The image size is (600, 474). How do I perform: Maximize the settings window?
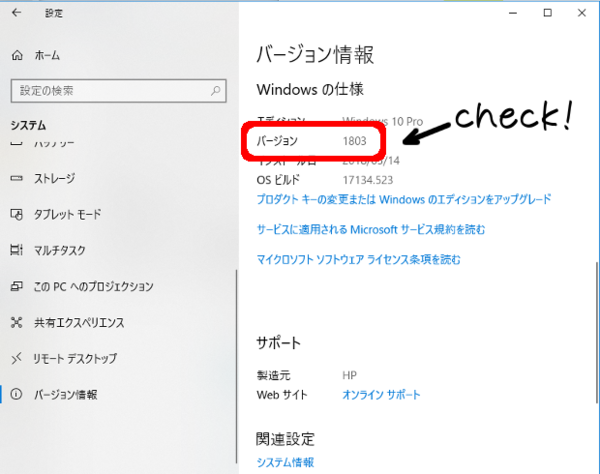coord(548,13)
